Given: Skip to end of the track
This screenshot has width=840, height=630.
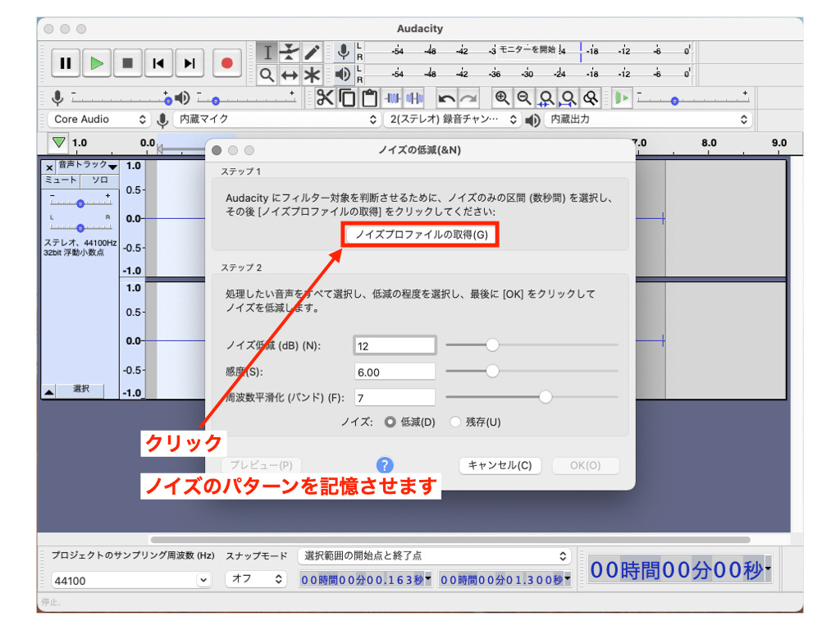Looking at the screenshot, I should (x=189, y=63).
